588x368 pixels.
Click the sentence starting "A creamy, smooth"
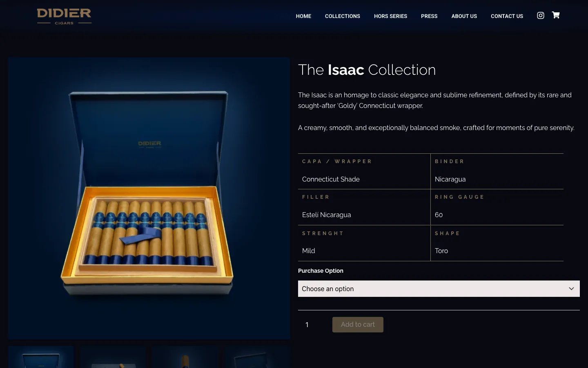pyautogui.click(x=436, y=128)
